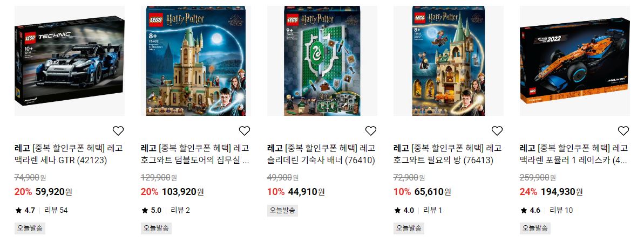The image size is (644, 243).
Task: Open Slytherin house banner product image
Action: 322,61
